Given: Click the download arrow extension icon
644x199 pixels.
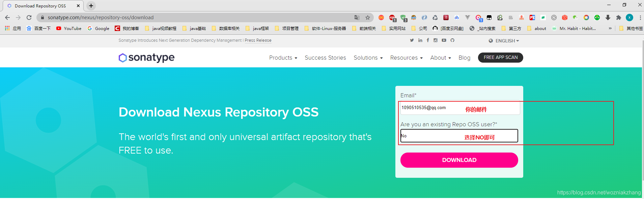Looking at the screenshot, I should (608, 18).
